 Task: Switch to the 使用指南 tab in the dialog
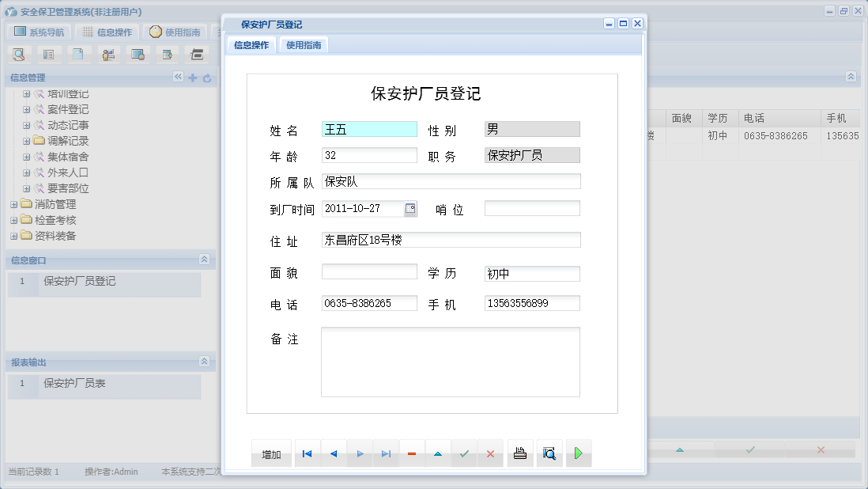(303, 45)
